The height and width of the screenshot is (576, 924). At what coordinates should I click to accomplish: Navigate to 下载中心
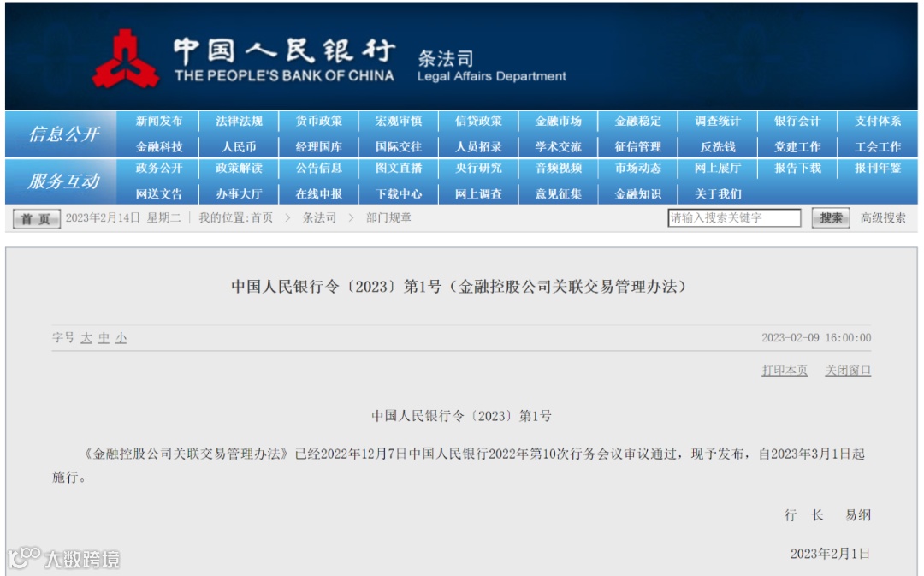coord(399,194)
